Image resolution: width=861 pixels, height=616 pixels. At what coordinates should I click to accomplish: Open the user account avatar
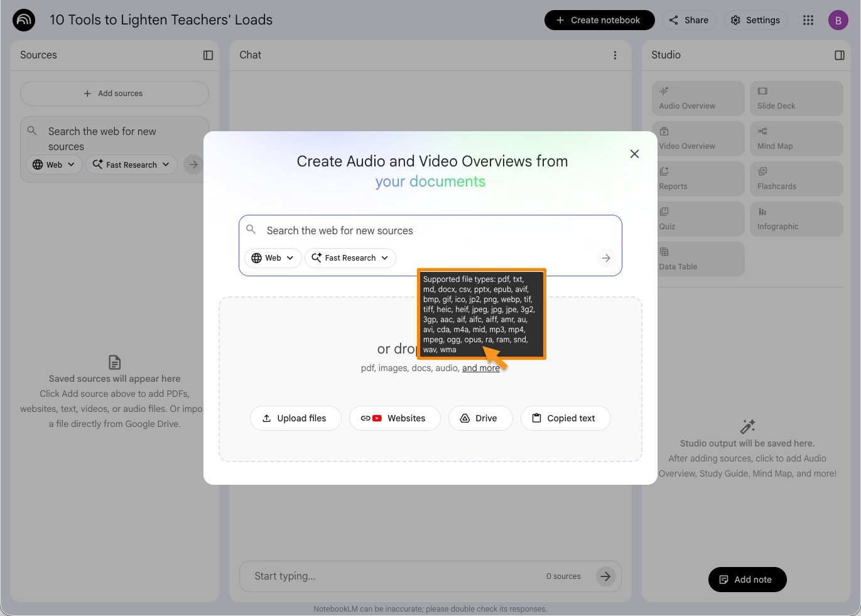pos(838,20)
